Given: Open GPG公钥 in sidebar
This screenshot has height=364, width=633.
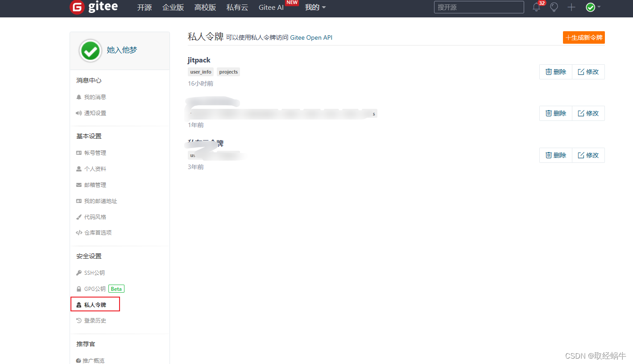Looking at the screenshot, I should pos(95,289).
